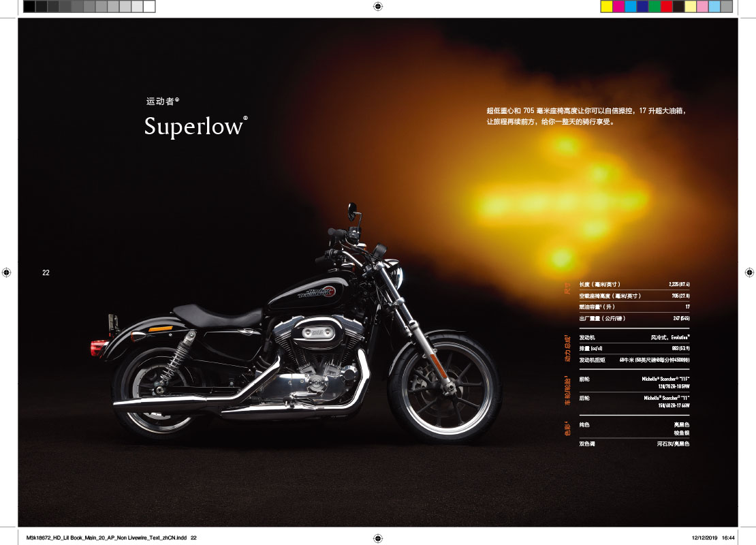The width and height of the screenshot is (756, 545).
Task: Click the date "12/12/2019" in the slug
Action: [x=704, y=538]
